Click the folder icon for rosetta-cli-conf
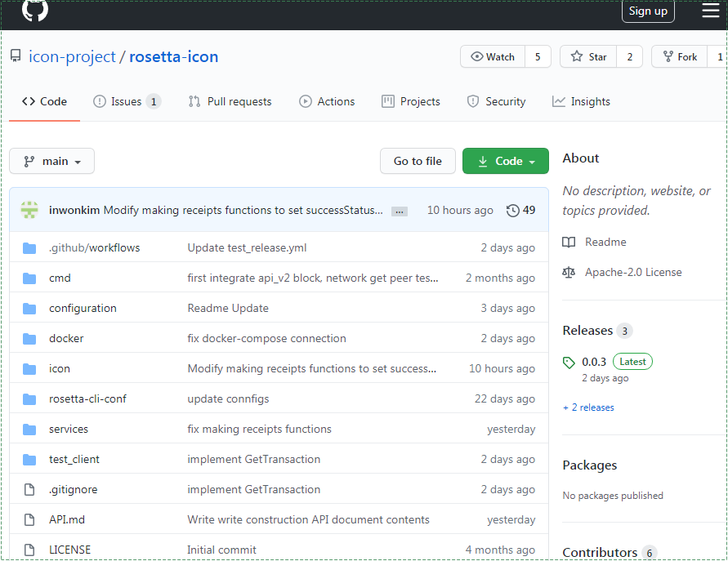The image size is (728, 561). click(29, 399)
